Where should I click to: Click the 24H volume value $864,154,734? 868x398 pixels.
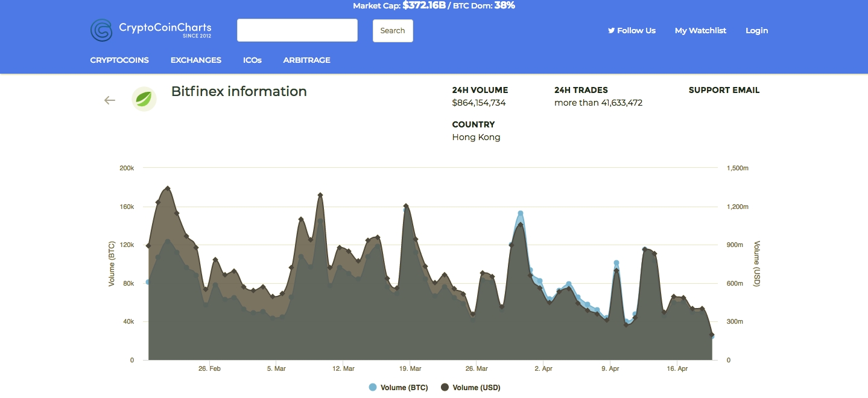(x=479, y=103)
